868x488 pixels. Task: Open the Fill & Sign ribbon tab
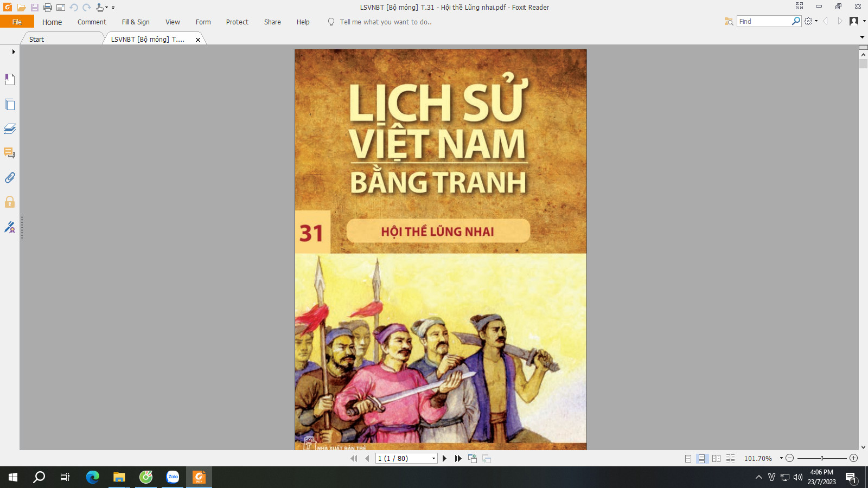pos(136,22)
